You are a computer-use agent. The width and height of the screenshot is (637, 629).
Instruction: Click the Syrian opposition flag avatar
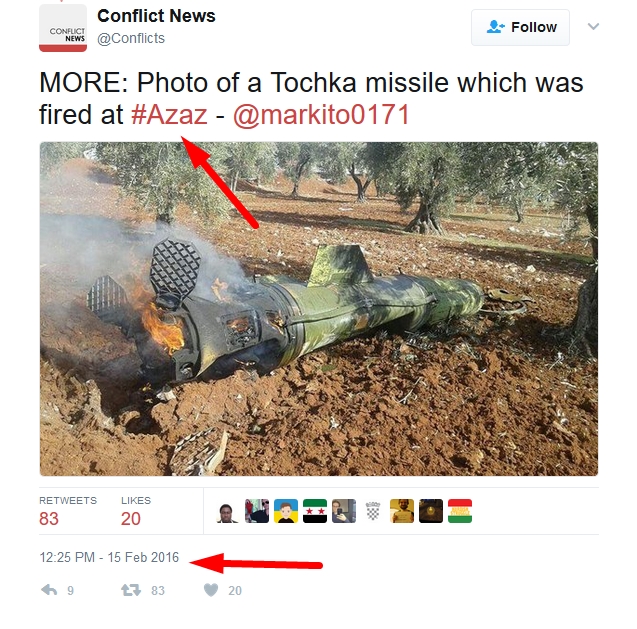pyautogui.click(x=315, y=512)
